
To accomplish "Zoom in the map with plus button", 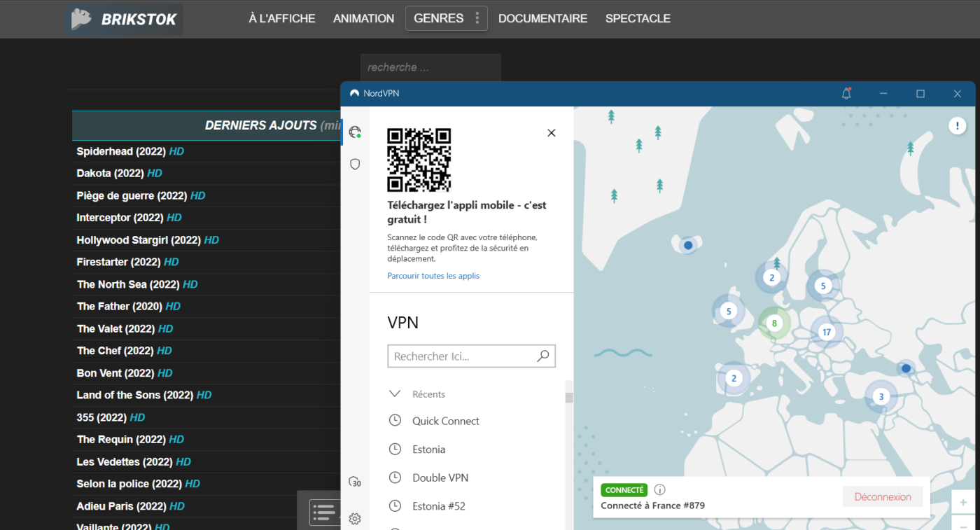I will [x=963, y=502].
